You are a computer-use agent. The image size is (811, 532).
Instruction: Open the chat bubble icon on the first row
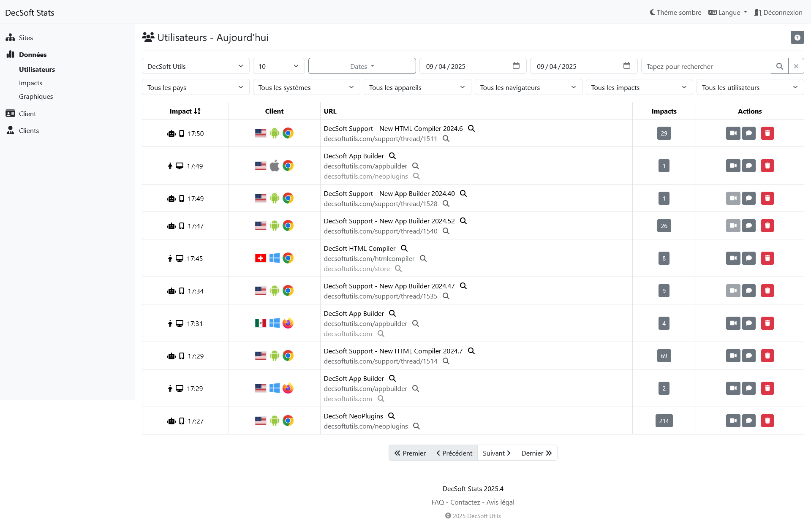[749, 133]
